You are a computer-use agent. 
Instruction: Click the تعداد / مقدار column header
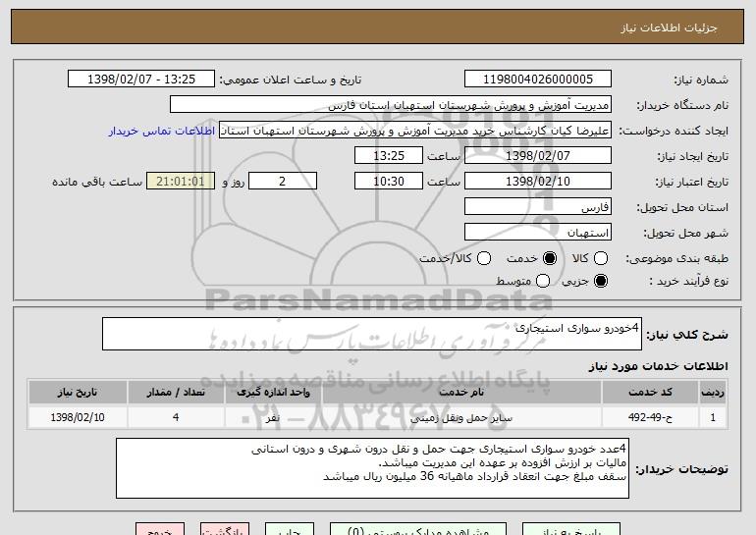(176, 393)
